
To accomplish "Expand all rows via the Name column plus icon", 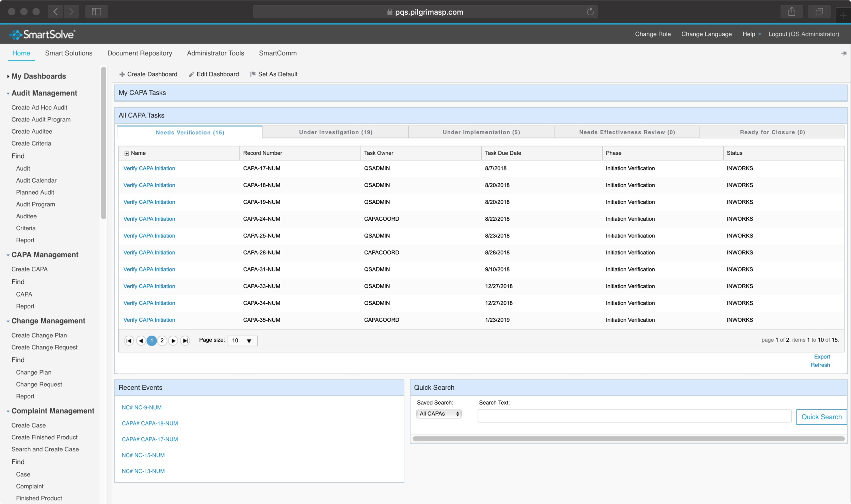I will pos(127,154).
